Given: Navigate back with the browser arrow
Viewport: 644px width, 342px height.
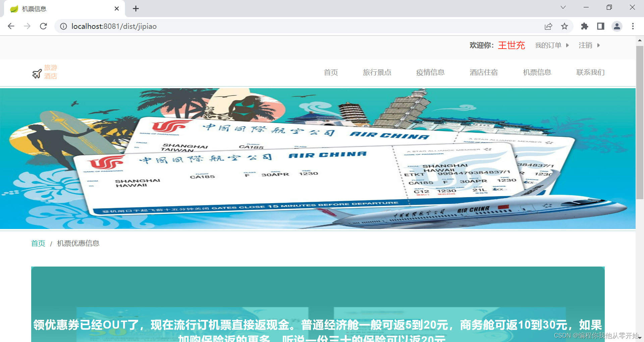Looking at the screenshot, I should point(11,26).
